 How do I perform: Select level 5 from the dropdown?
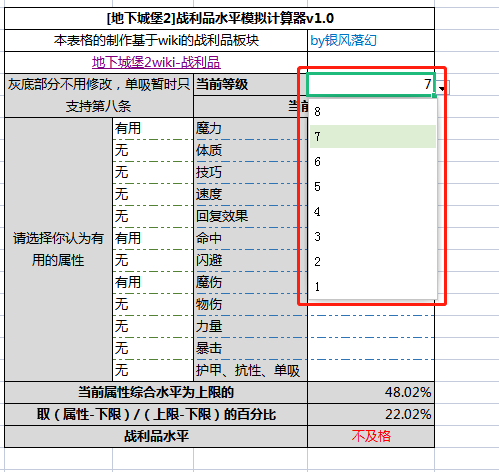[373, 187]
